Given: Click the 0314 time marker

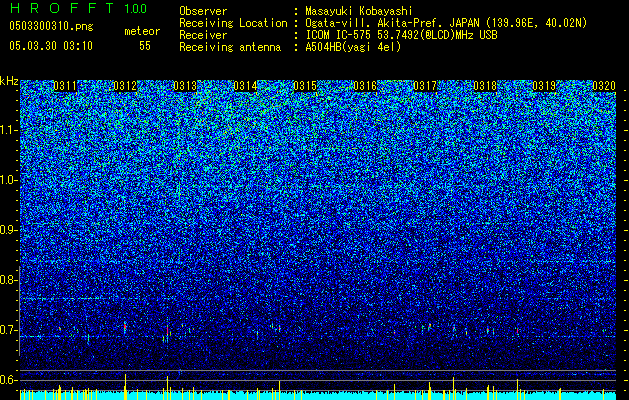Looking at the screenshot, I should click(245, 86).
